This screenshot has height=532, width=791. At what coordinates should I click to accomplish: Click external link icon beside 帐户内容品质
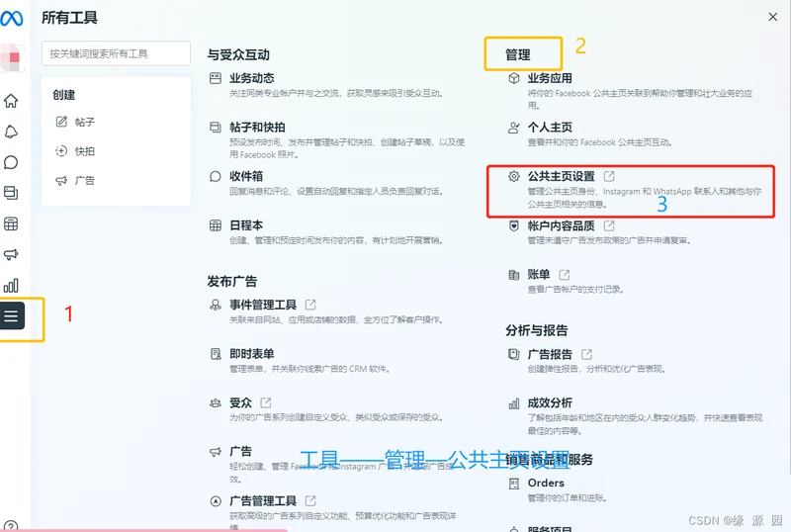[609, 225]
